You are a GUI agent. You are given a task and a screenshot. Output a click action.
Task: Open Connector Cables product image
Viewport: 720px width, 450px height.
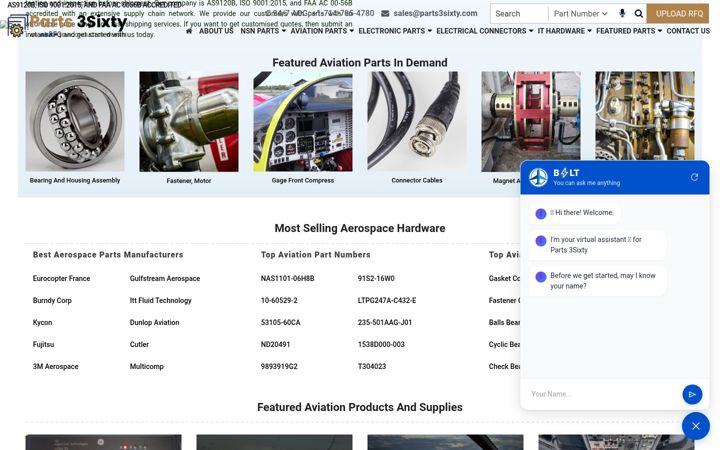click(x=416, y=121)
